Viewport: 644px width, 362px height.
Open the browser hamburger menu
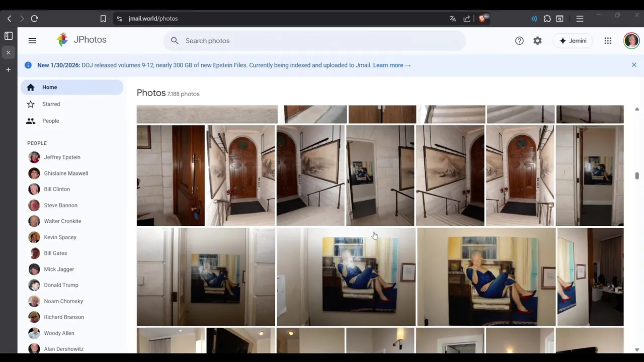580,19
